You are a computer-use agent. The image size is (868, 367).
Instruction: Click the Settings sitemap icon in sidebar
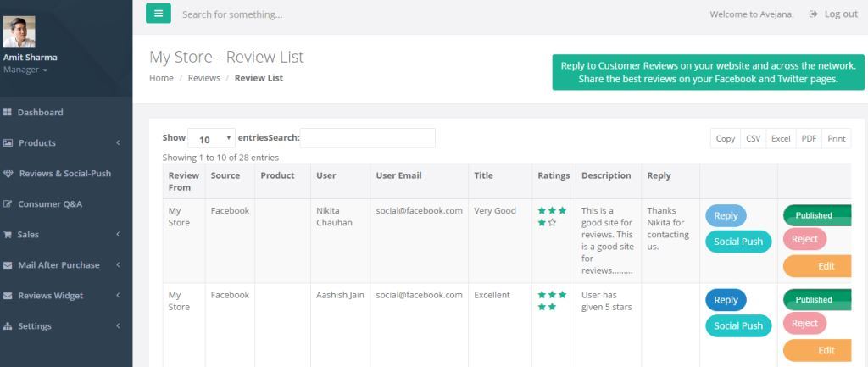pyautogui.click(x=8, y=326)
